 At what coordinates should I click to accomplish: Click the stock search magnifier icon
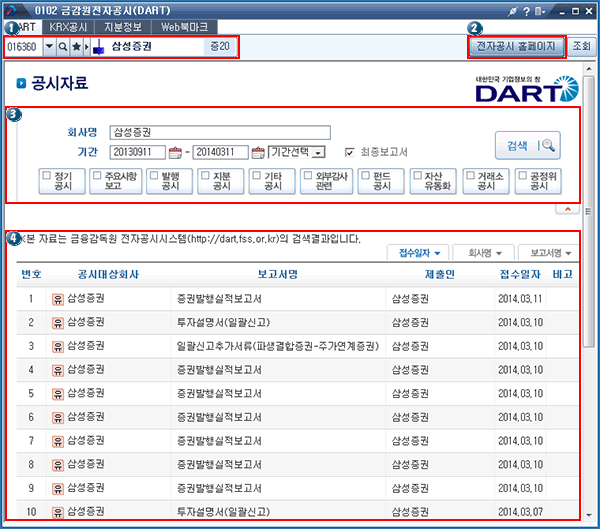point(63,47)
